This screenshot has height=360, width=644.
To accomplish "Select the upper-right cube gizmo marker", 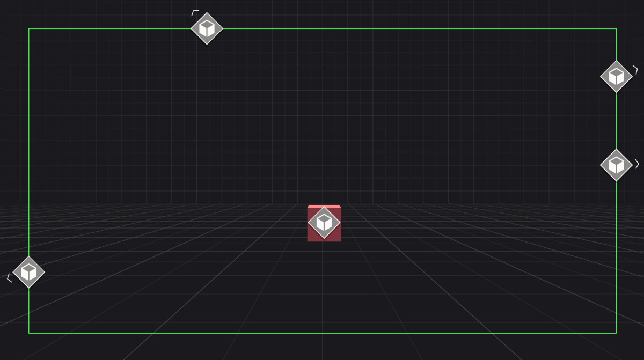I will click(x=616, y=76).
